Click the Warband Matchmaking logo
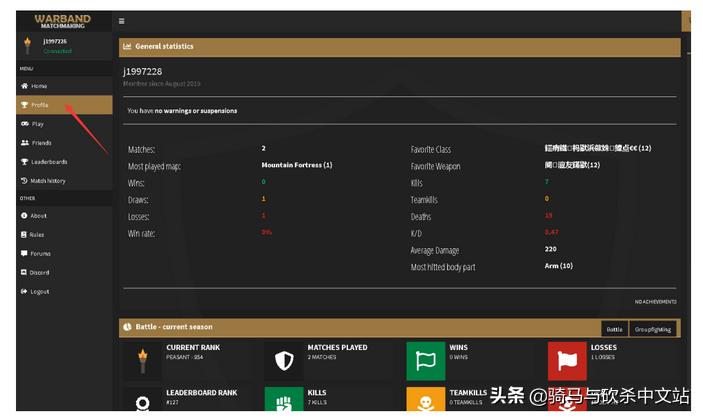The image size is (703, 418). 63,20
